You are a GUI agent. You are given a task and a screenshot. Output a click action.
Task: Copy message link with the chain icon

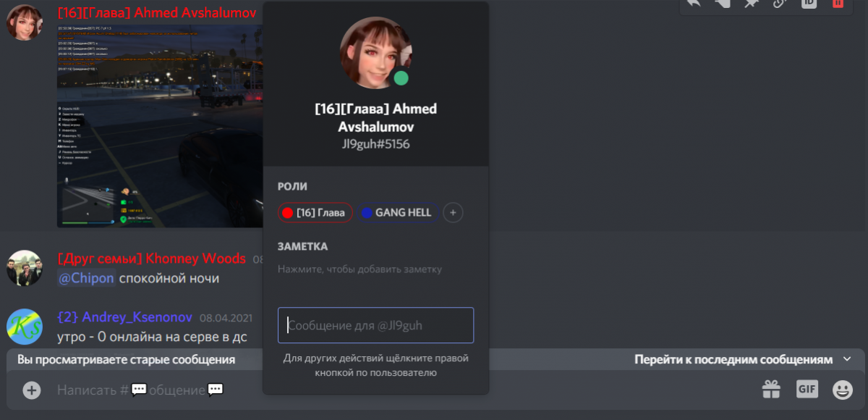(780, 2)
